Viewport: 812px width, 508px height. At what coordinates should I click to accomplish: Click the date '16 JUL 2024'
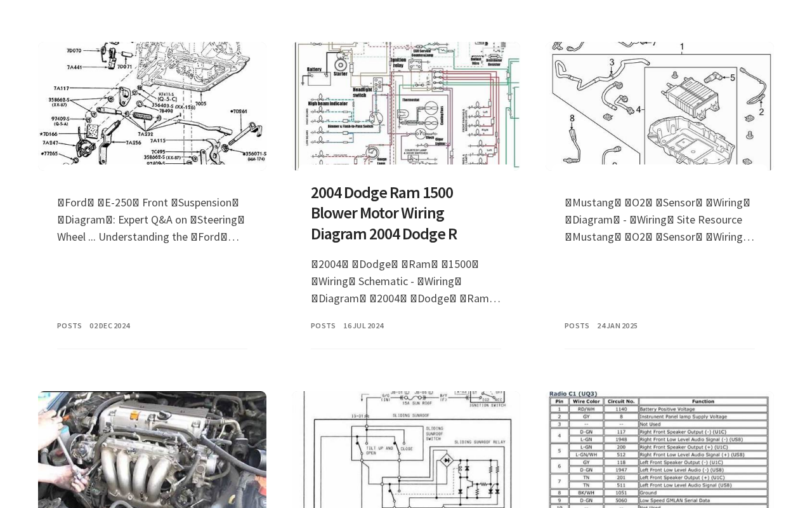[363, 325]
